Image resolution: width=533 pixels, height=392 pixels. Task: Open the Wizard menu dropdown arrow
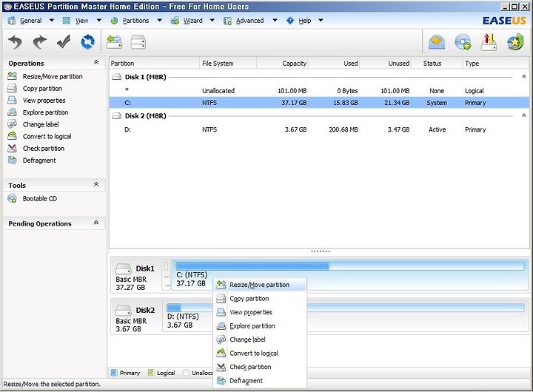pos(212,21)
